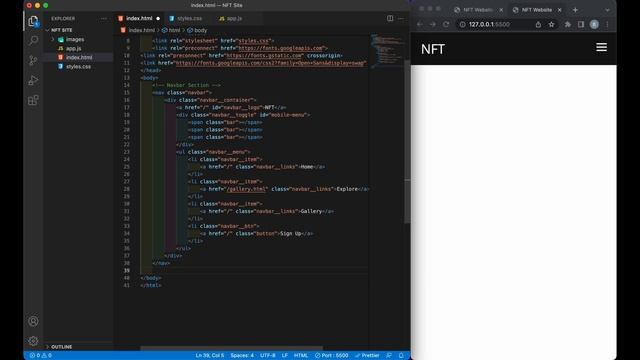This screenshot has width=640, height=360.
Task: Open the Manage gear in activity bar
Action: 33,341
